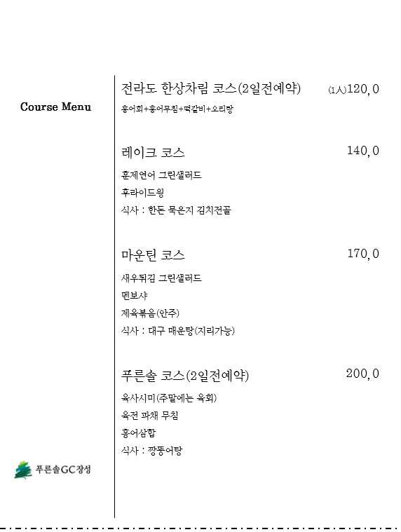Click the 후라이드윙 menu item
The image size is (401, 532).
[142, 193]
